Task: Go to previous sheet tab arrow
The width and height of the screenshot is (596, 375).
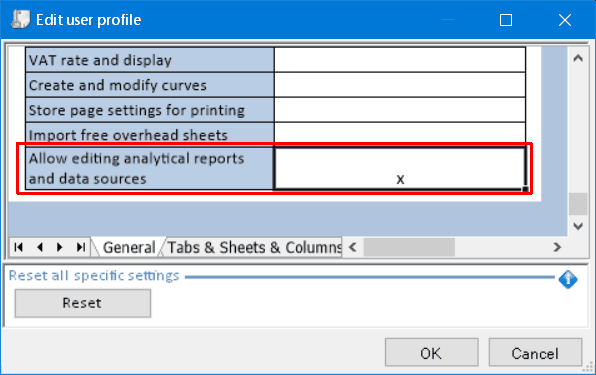Action: [x=40, y=247]
